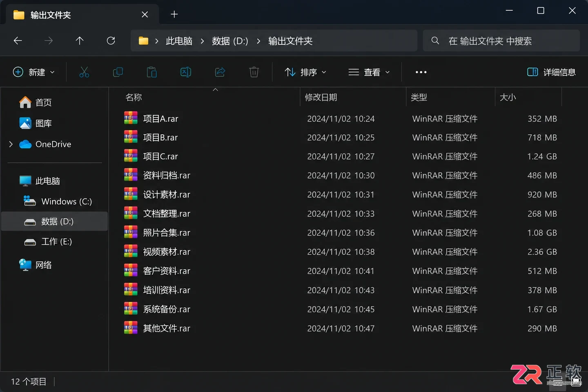Click the Rename icon in toolbar
The width and height of the screenshot is (588, 392).
tap(186, 72)
